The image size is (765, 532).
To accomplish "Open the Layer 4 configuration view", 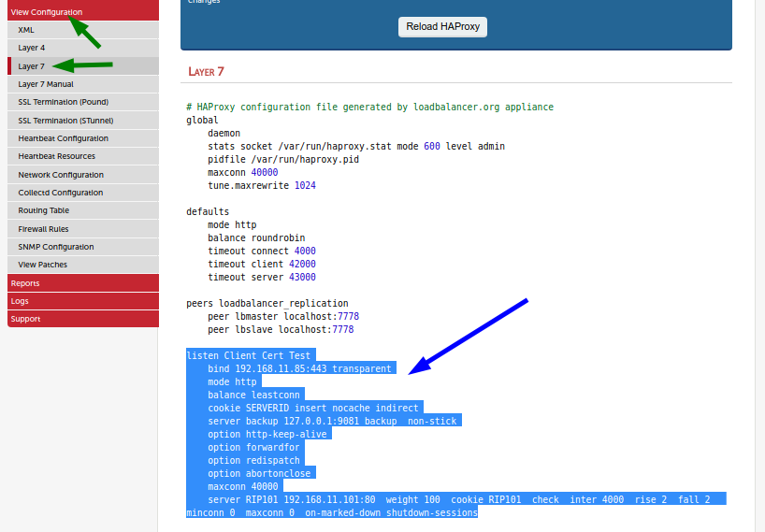I will tap(83, 48).
